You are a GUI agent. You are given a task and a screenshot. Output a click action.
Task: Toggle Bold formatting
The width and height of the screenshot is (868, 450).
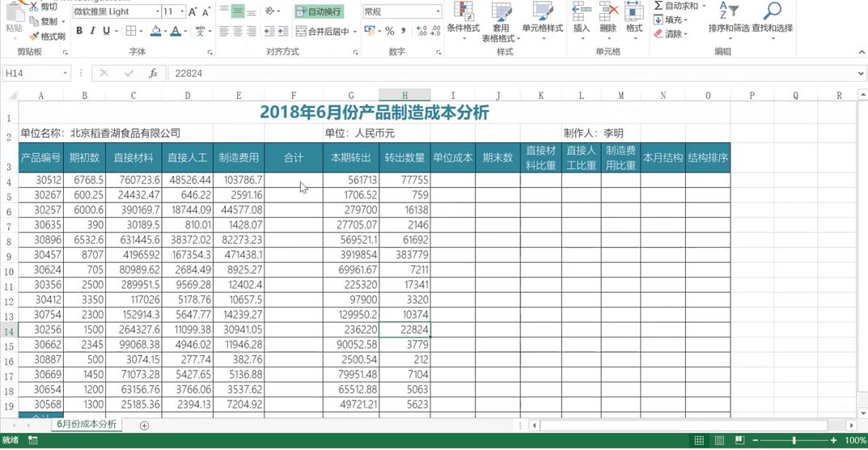tap(79, 31)
